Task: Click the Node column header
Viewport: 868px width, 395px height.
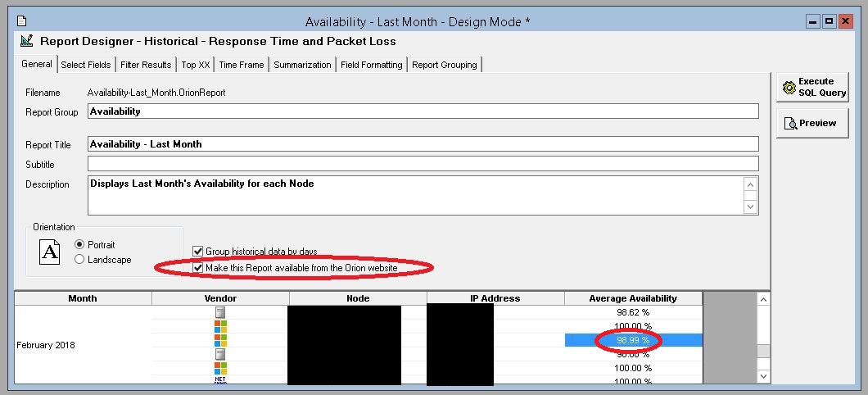Action: point(358,298)
